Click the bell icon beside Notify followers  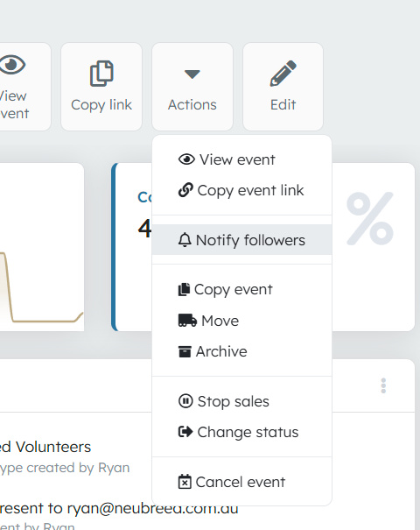click(185, 240)
